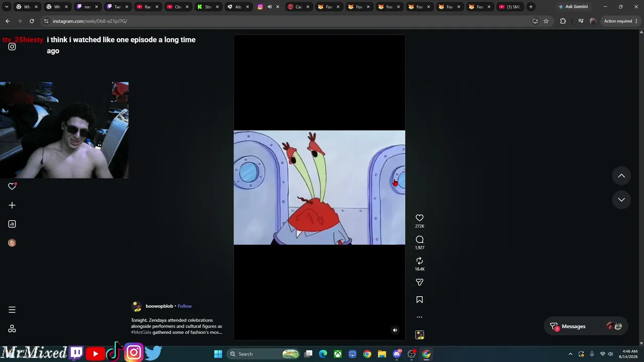Image resolution: width=644 pixels, height=362 pixels.
Task: Open the Chrome extensions puzzle icon
Action: (563, 21)
